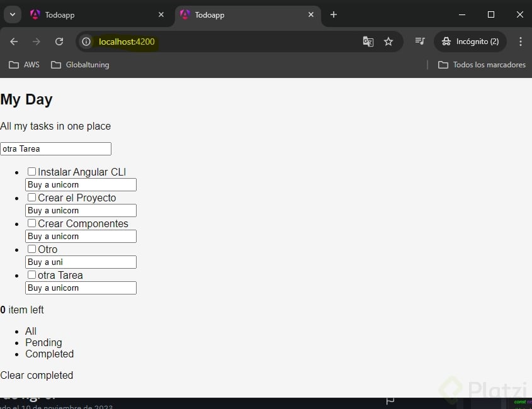Screen dimensions: 532x409
Task: Select the All filter
Action: (x=31, y=331)
